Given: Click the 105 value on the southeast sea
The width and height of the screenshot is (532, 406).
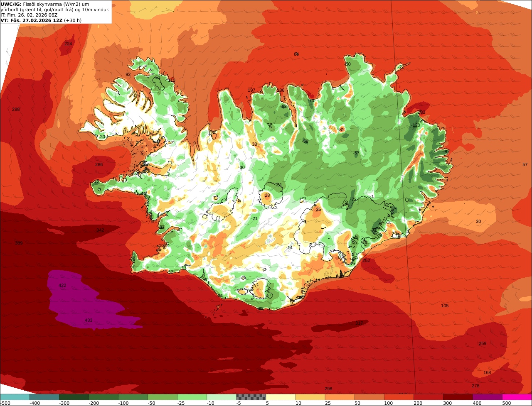Looking at the screenshot, I should tap(445, 306).
